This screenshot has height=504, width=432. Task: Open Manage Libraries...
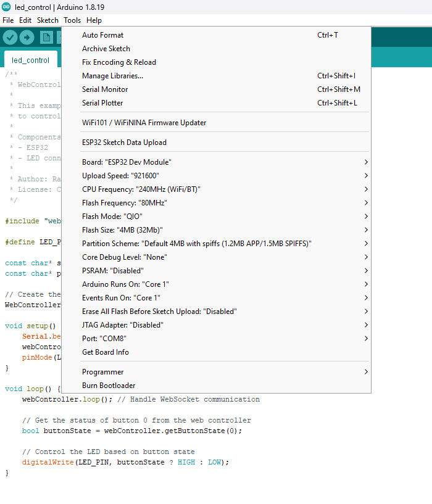[216, 76]
